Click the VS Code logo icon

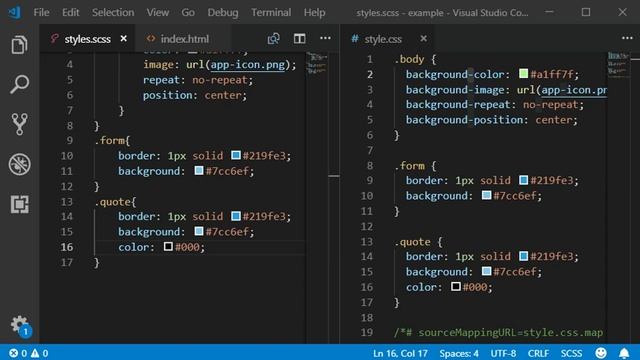click(x=14, y=12)
